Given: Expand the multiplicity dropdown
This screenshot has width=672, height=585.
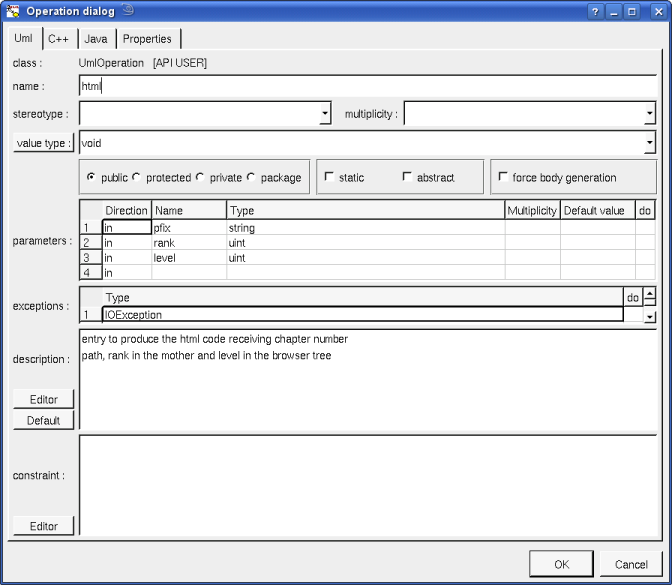Looking at the screenshot, I should [650, 114].
